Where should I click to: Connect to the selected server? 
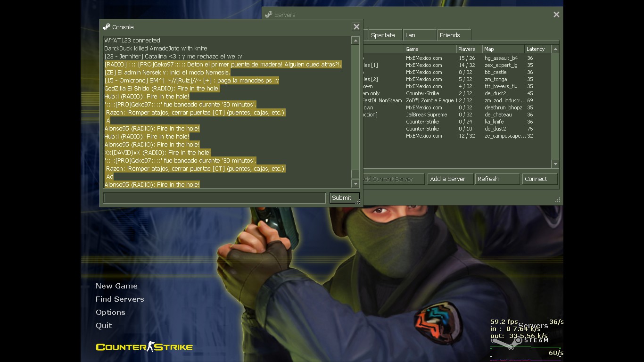(x=540, y=179)
